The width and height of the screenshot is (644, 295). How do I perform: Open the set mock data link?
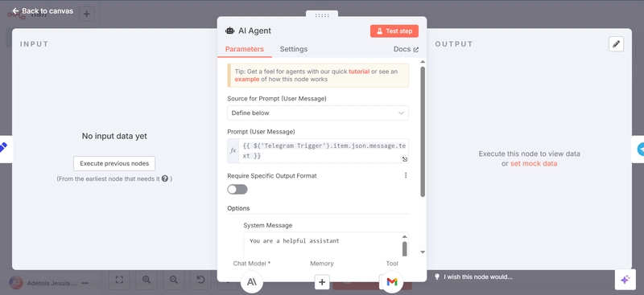pos(534,163)
